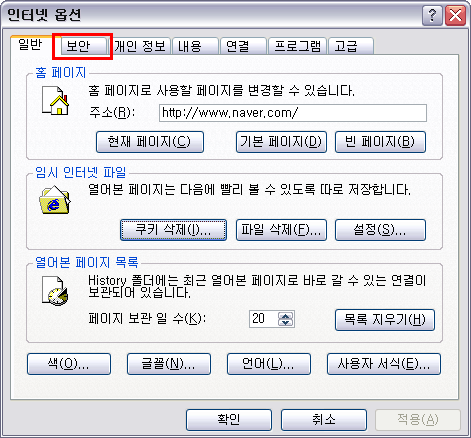Click the home page house icon
The height and width of the screenshot is (438, 471).
point(55,101)
